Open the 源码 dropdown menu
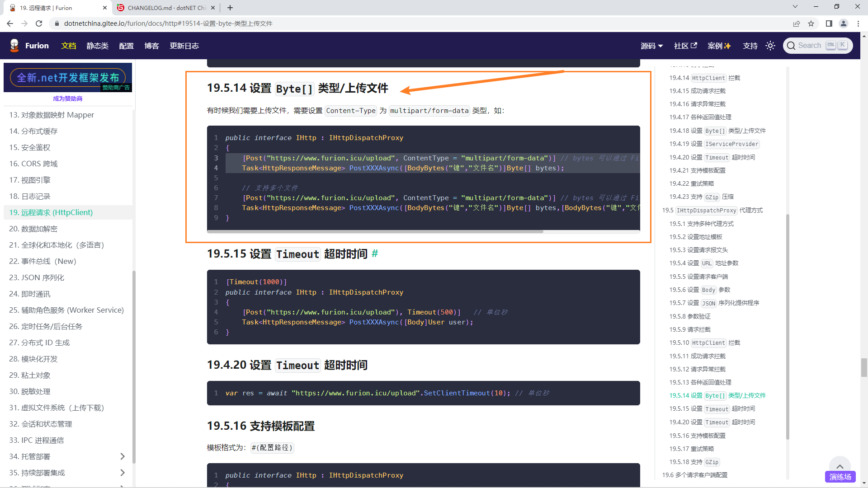The height and width of the screenshot is (488, 868). [652, 46]
